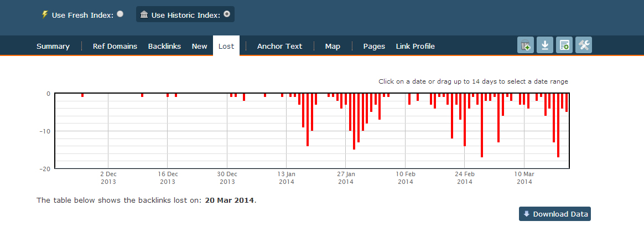Click the download arrow toolbar icon
Viewport: 644px width, 226px height.
(544, 45)
